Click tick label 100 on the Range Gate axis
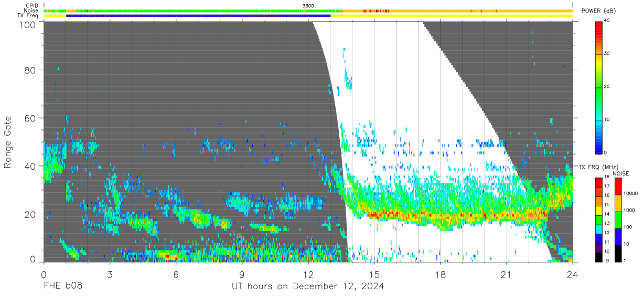 [27, 25]
